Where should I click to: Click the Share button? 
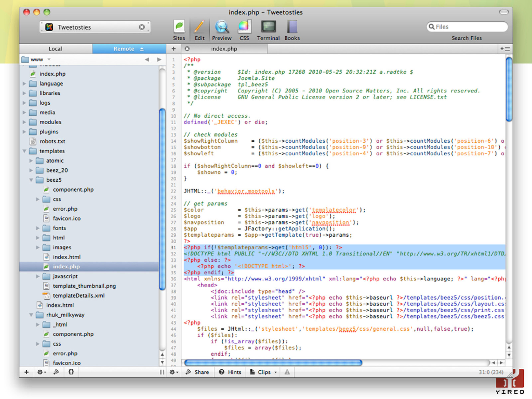pyautogui.click(x=198, y=372)
